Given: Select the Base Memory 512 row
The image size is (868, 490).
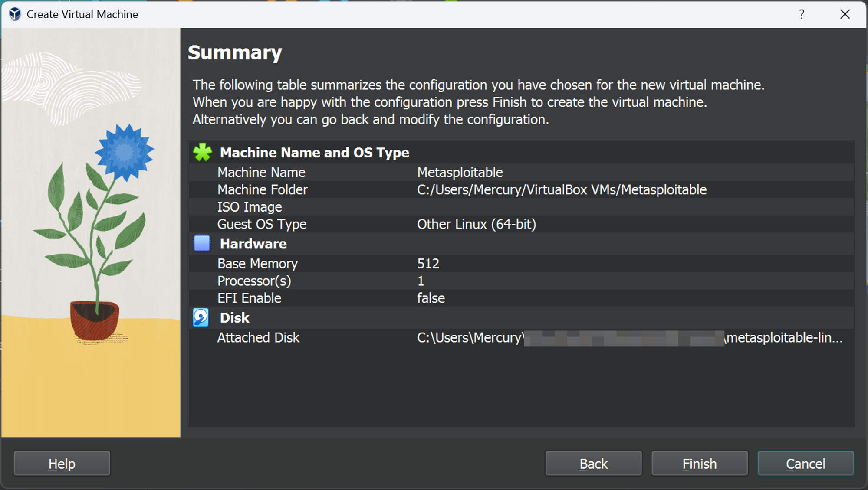Looking at the screenshot, I should [x=428, y=264].
